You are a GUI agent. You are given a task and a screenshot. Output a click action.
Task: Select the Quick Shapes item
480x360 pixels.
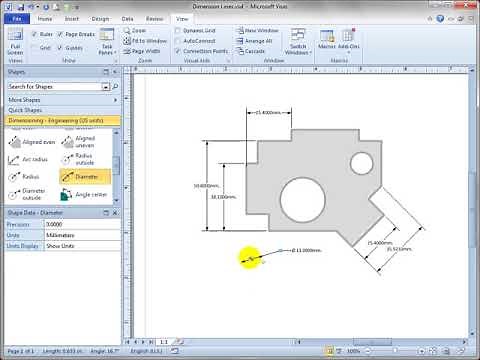click(63, 110)
